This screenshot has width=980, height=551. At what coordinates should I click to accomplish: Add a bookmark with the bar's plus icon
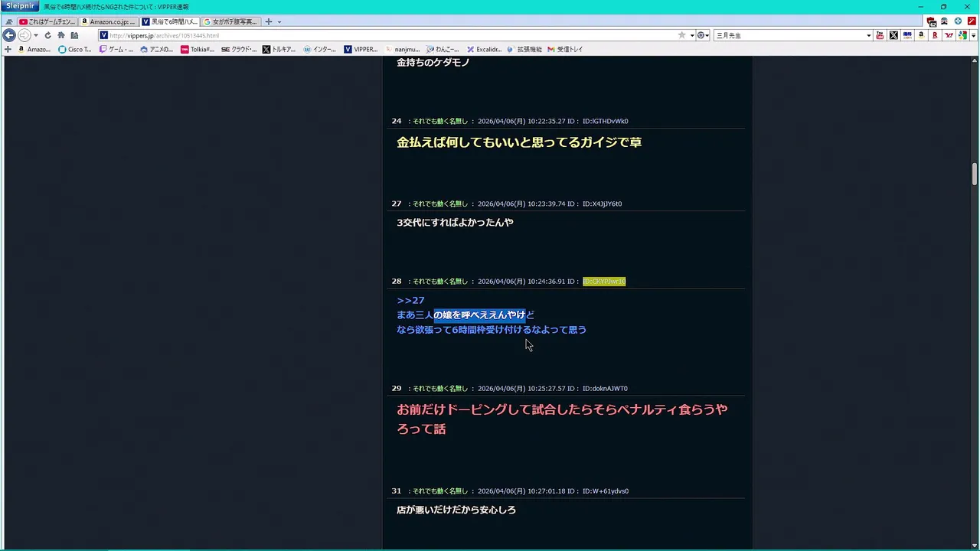pos(8,49)
